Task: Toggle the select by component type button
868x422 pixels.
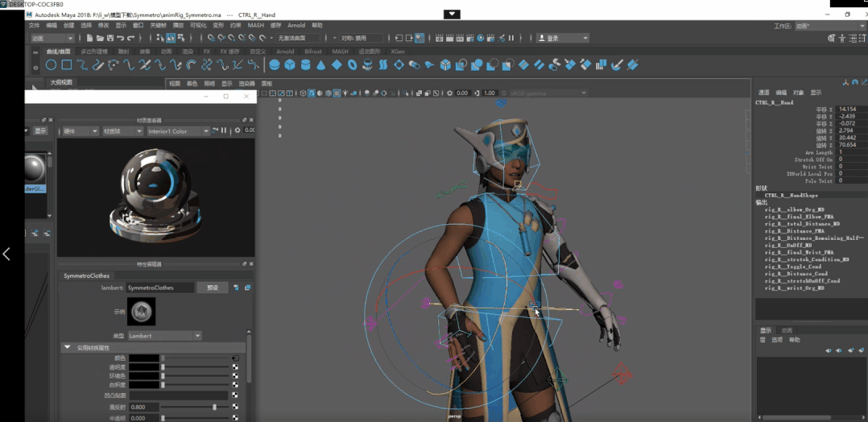Action: pyautogui.click(x=182, y=38)
